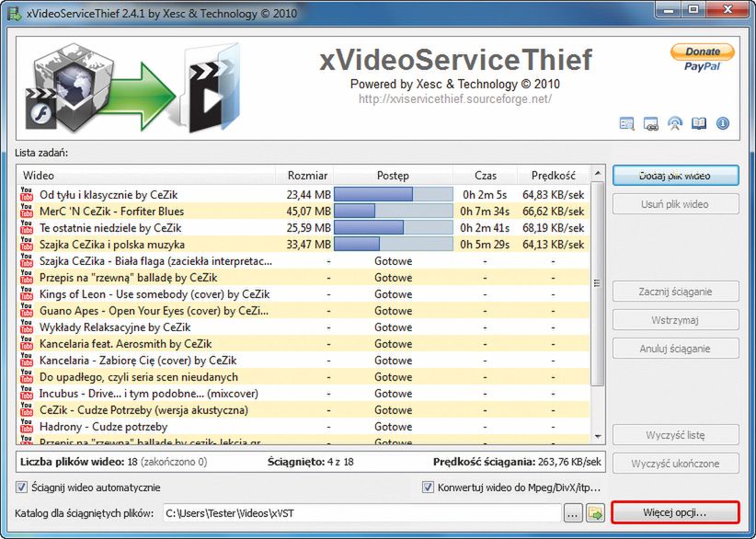The width and height of the screenshot is (756, 539).
Task: Click YouTube icon of Do upadłego row
Action: click(27, 376)
